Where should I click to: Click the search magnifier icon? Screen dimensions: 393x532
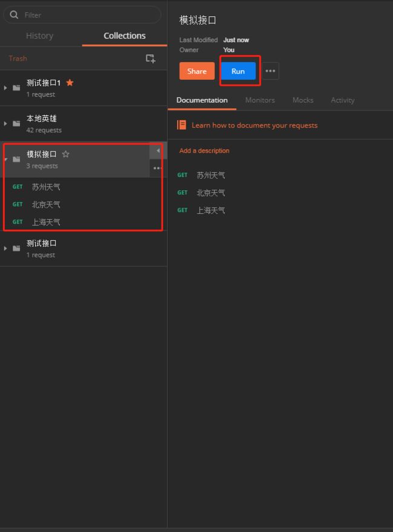click(x=14, y=14)
